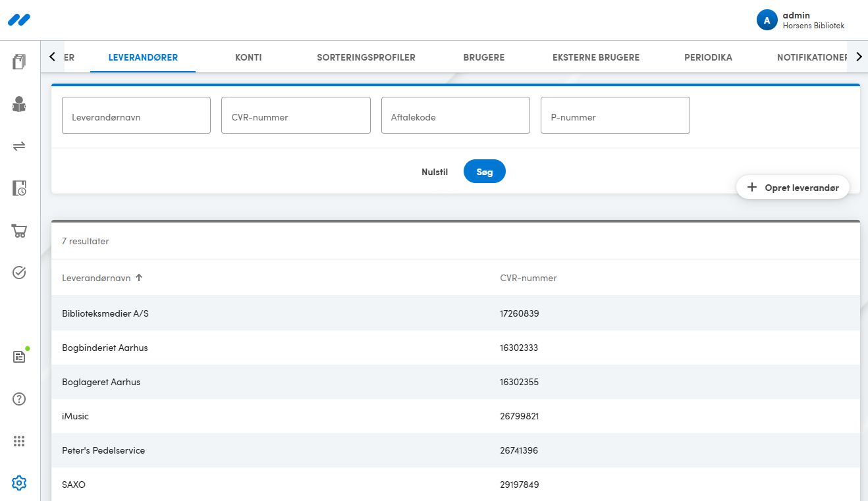Image resolution: width=868 pixels, height=501 pixels.
Task: Select the SAXO supplier row
Action: click(x=456, y=485)
